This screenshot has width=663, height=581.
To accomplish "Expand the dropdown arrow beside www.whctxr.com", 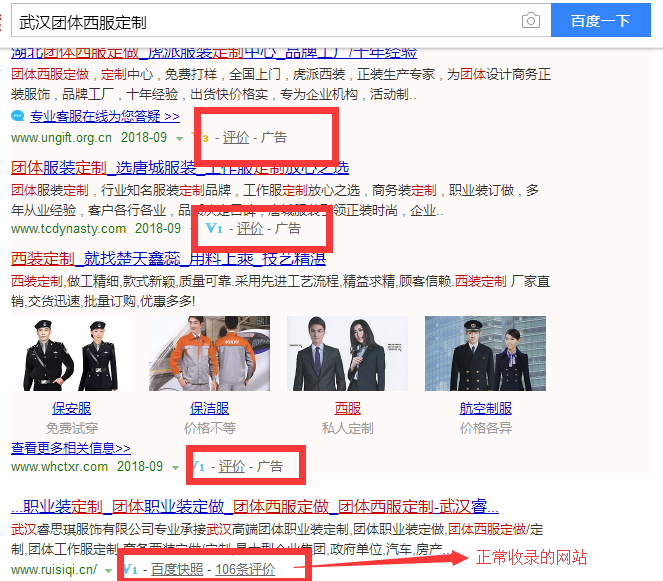I will click(x=175, y=468).
